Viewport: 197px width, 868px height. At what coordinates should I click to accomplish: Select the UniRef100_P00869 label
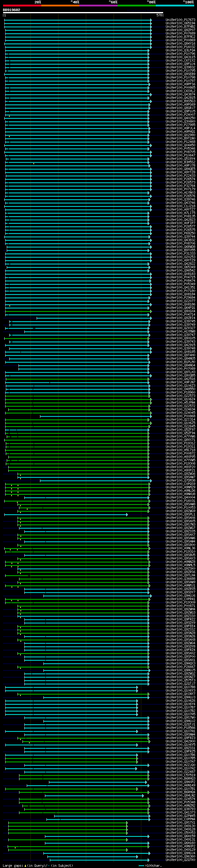[180, 40]
